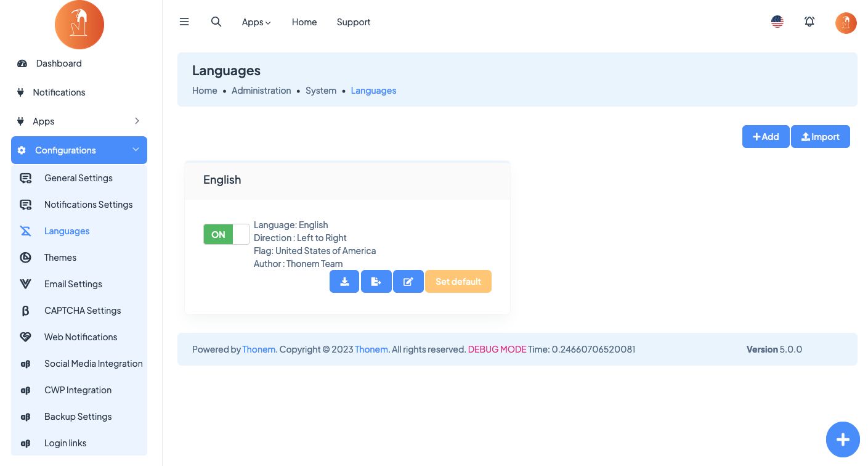Click Home in the breadcrumb trail
The image size is (868, 466).
coord(205,91)
